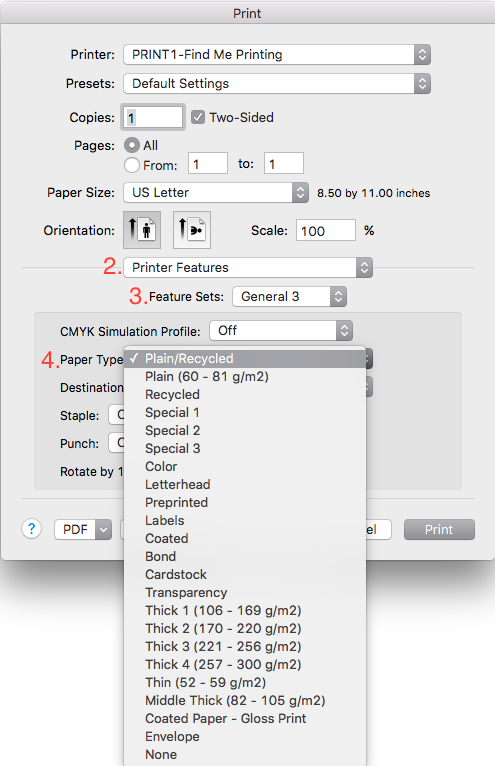Click the Scale percentage field

[325, 230]
